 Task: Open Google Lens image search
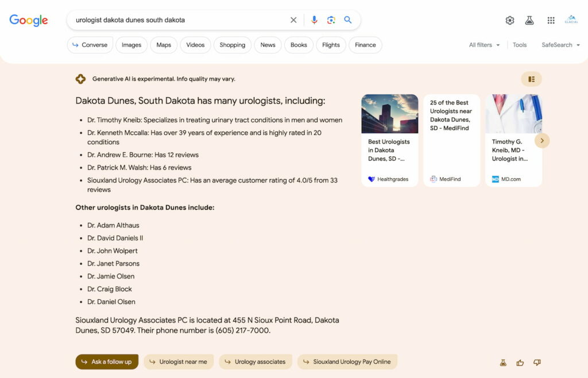[331, 20]
